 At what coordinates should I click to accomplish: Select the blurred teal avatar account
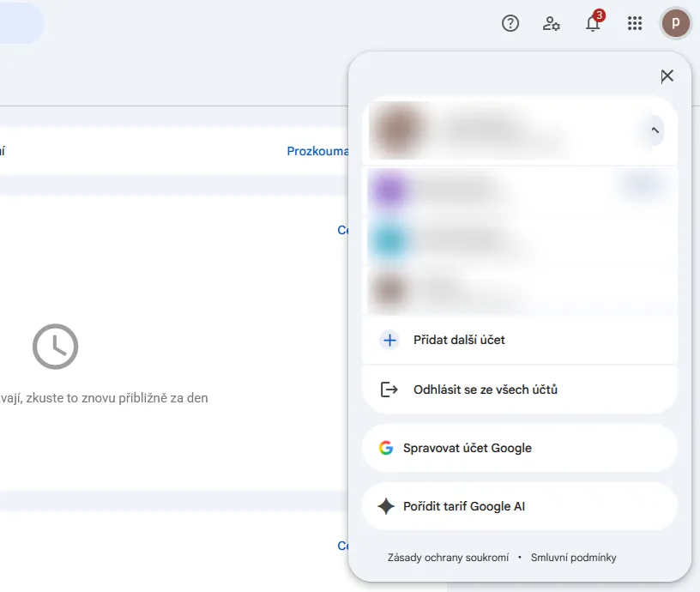tap(520, 241)
